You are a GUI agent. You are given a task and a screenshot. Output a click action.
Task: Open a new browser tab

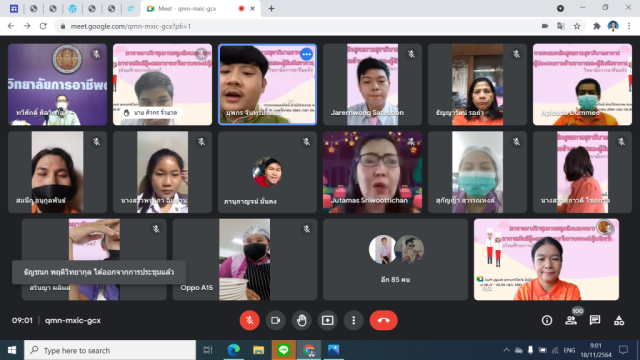(x=271, y=9)
